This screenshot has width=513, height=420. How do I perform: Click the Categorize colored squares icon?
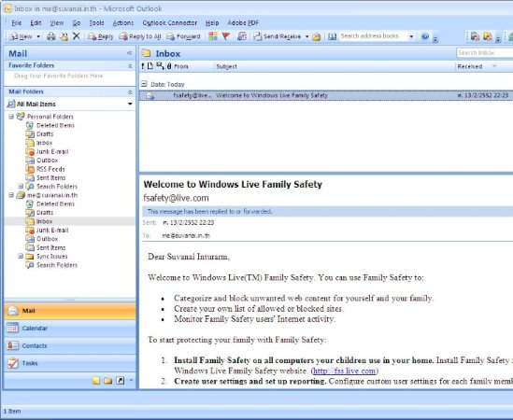coord(213,36)
